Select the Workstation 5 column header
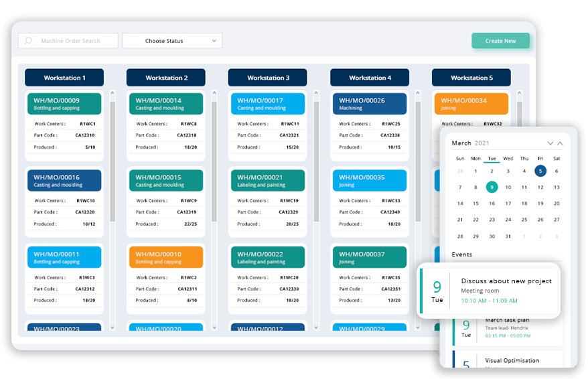This screenshot has width=588, height=379. [471, 78]
